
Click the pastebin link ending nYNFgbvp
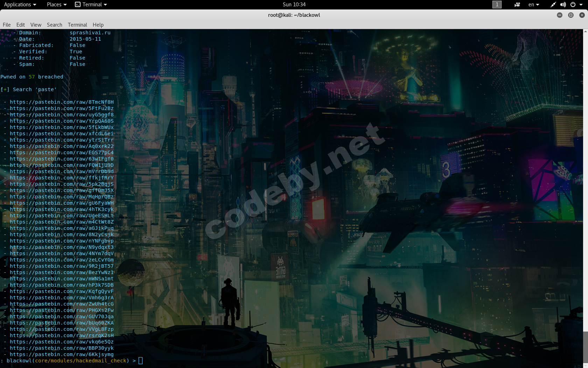click(x=62, y=241)
